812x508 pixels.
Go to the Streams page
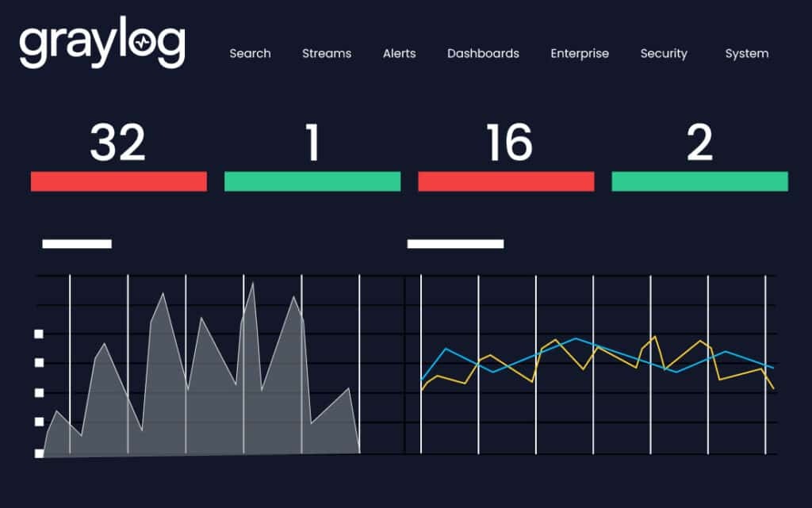click(326, 54)
